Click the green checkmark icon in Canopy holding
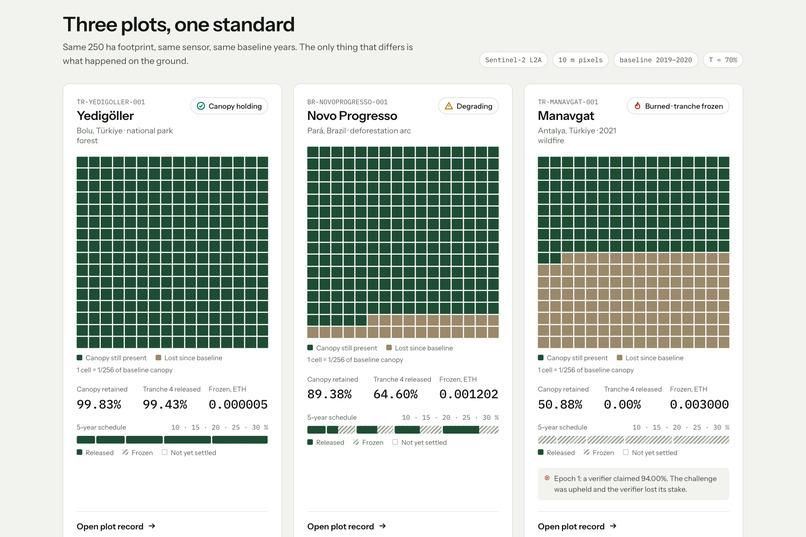 pos(201,106)
